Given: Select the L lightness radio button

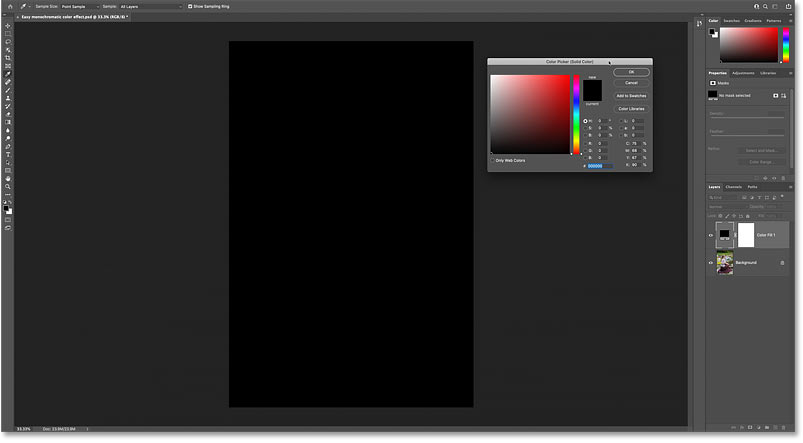Looking at the screenshot, I should pyautogui.click(x=621, y=121).
